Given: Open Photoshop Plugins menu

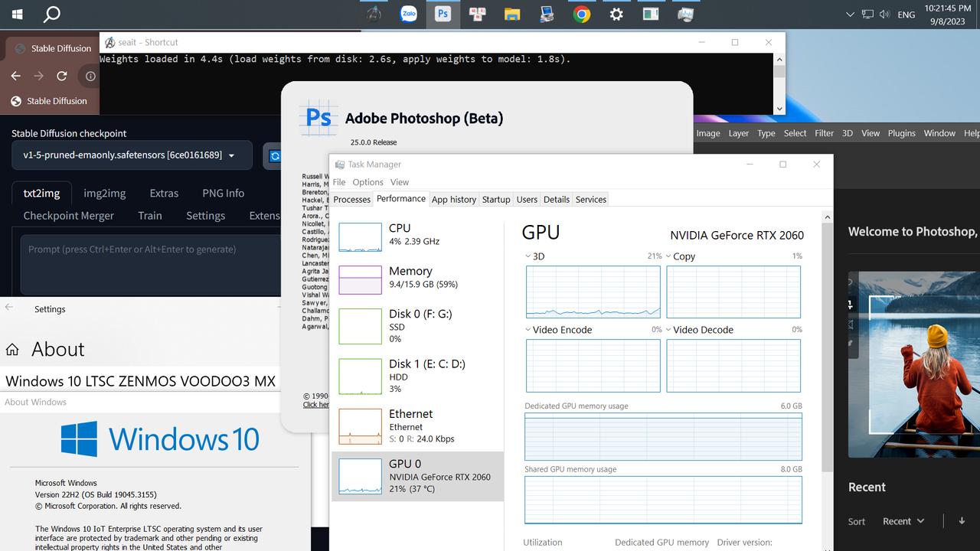Looking at the screenshot, I should (902, 133).
